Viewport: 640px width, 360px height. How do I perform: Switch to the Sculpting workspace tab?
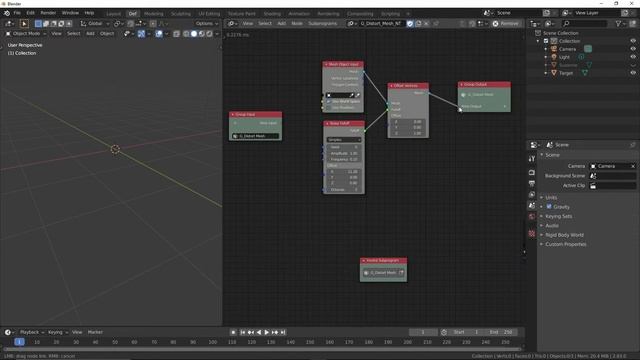click(181, 13)
